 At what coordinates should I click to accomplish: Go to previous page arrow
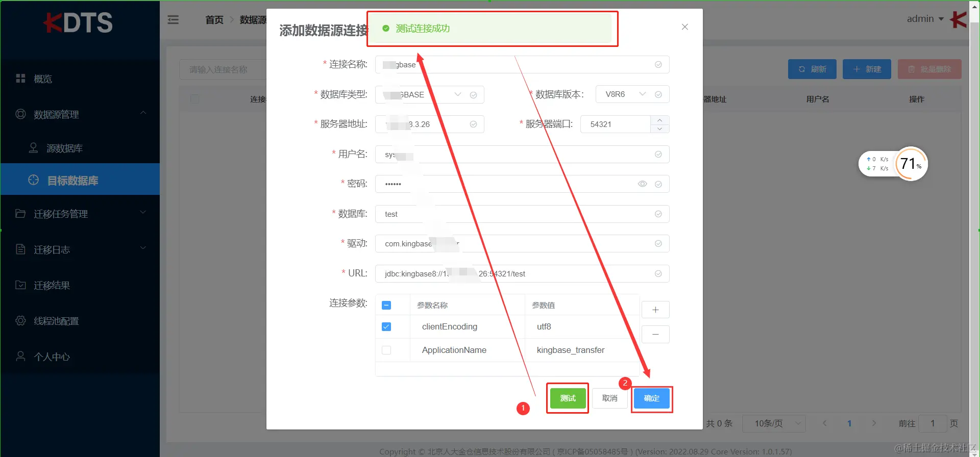point(824,423)
